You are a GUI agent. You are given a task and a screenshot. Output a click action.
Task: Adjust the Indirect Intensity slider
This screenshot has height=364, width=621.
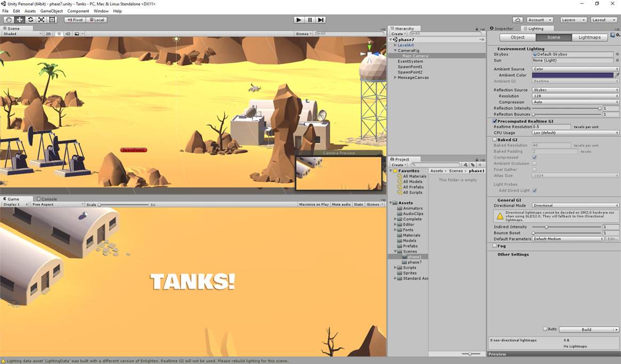tap(566, 227)
